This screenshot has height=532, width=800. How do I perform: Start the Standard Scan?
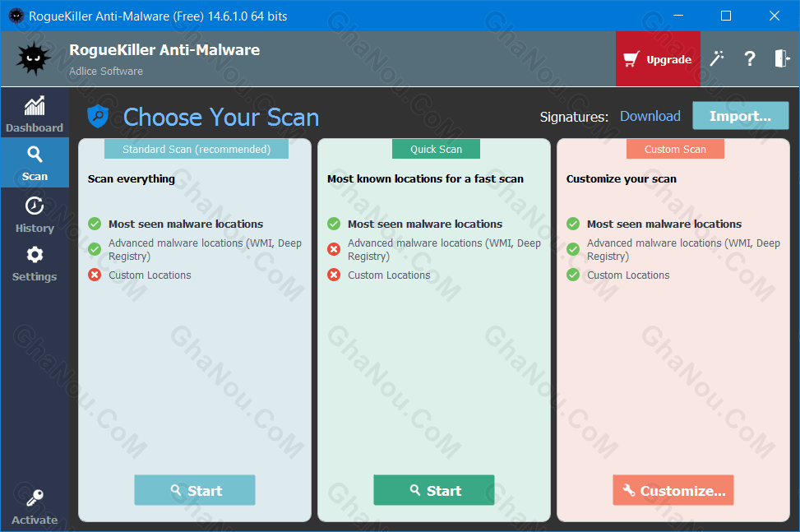click(x=195, y=490)
